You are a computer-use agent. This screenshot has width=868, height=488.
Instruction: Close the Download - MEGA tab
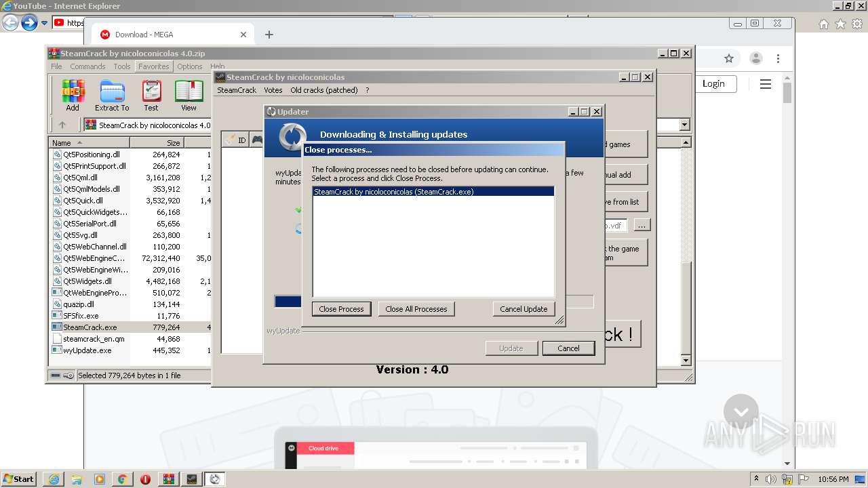[x=243, y=35]
